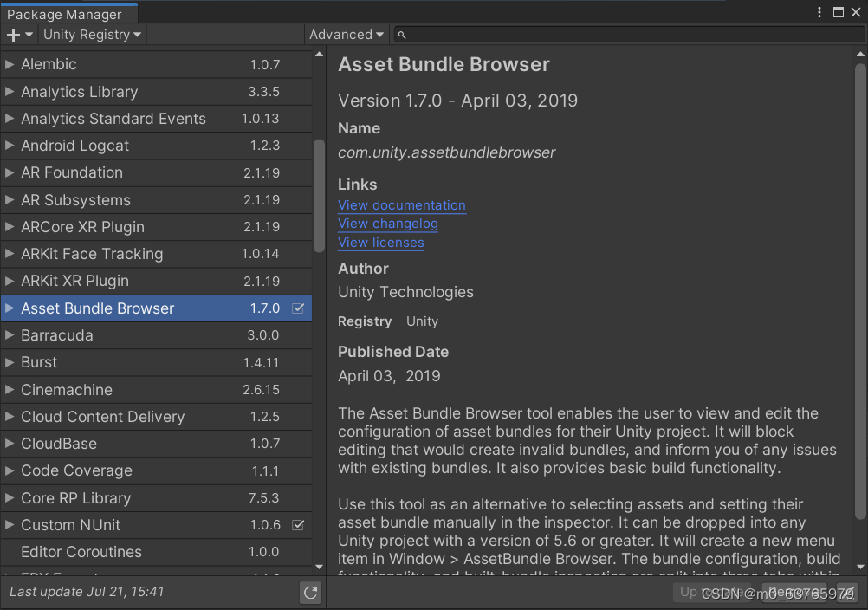Expand the ARCore XR Plugin arrow
The height and width of the screenshot is (610, 868).
click(x=10, y=227)
